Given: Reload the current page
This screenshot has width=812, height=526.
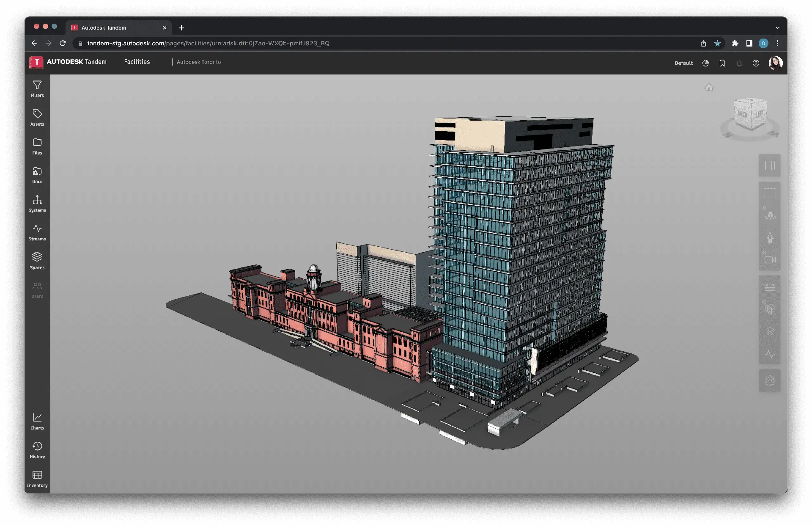Looking at the screenshot, I should click(63, 43).
